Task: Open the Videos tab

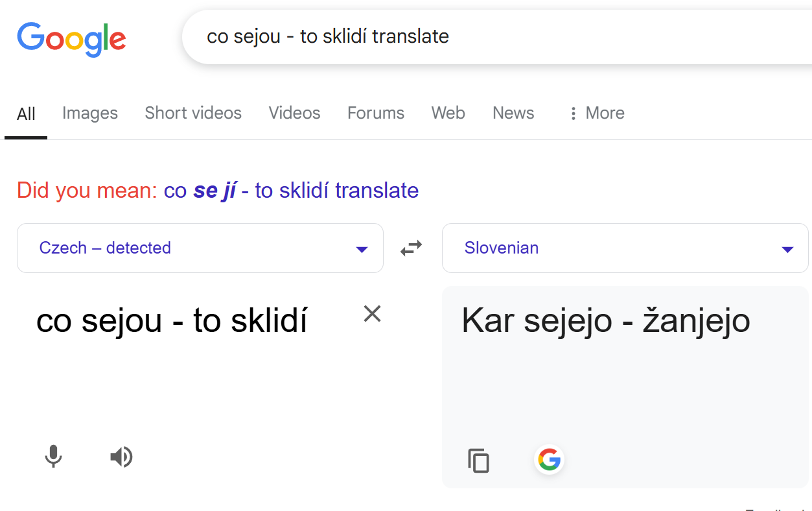Action: click(294, 113)
